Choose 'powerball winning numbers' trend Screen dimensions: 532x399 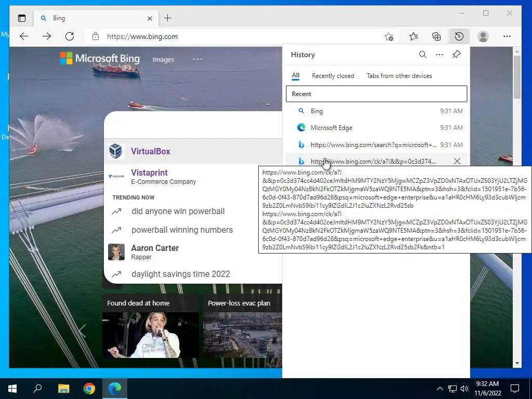click(x=193, y=230)
